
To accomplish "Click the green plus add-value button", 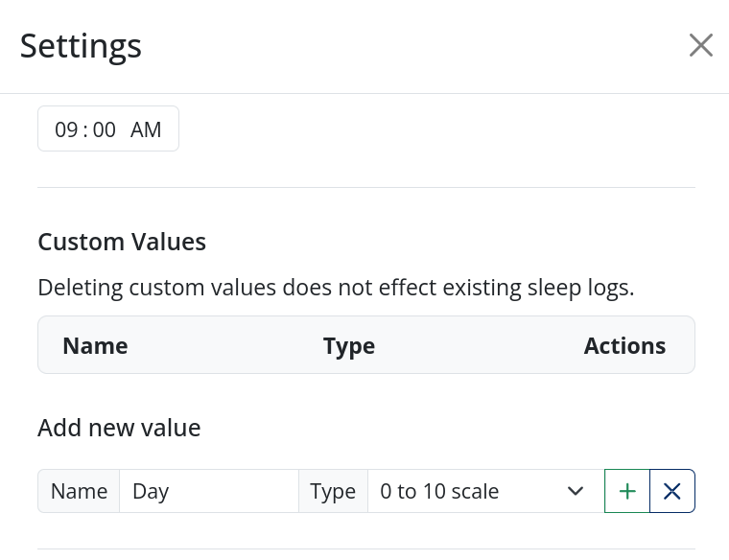I will pyautogui.click(x=627, y=492).
